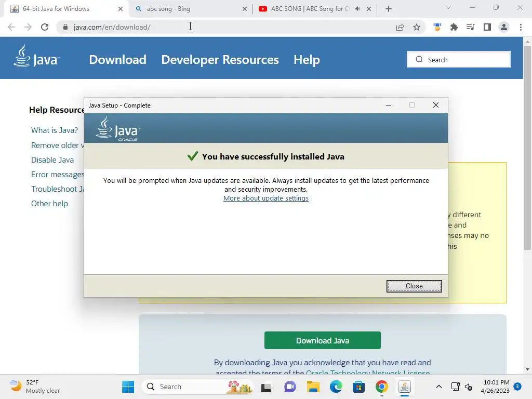Launch Microsoft Edge from taskbar
The height and width of the screenshot is (399, 532).
pos(336,387)
